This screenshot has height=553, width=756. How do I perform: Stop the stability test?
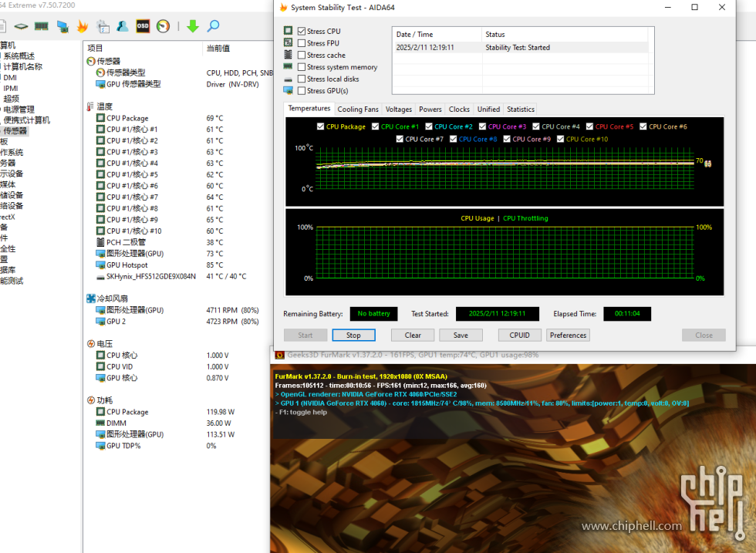(353, 335)
